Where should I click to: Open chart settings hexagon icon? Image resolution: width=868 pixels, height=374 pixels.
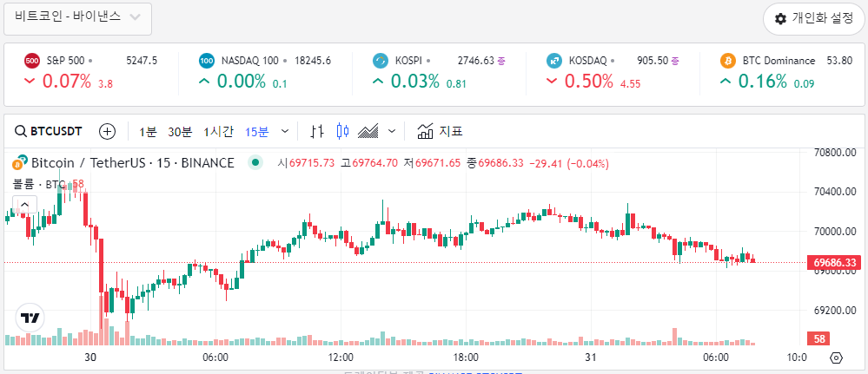tap(837, 358)
